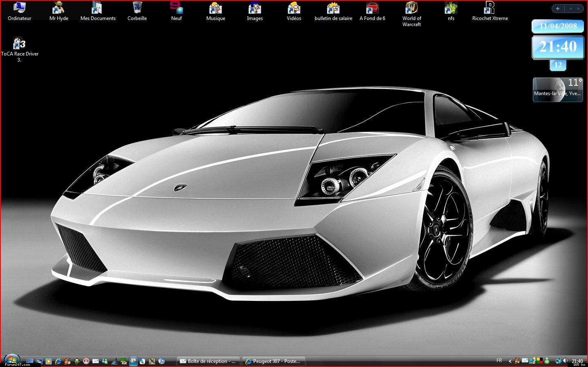
Task: Open the Musique folder shortcut
Action: (x=215, y=8)
